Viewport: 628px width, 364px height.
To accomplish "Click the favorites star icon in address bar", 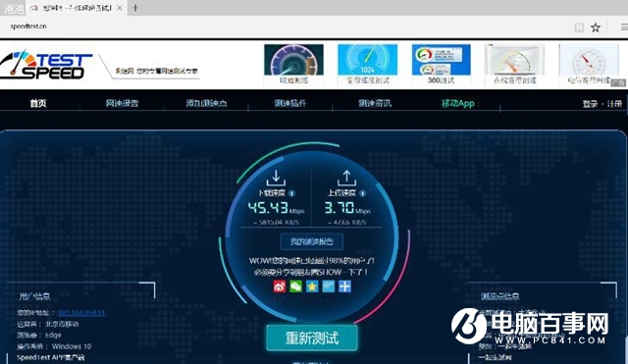I will 596,27.
